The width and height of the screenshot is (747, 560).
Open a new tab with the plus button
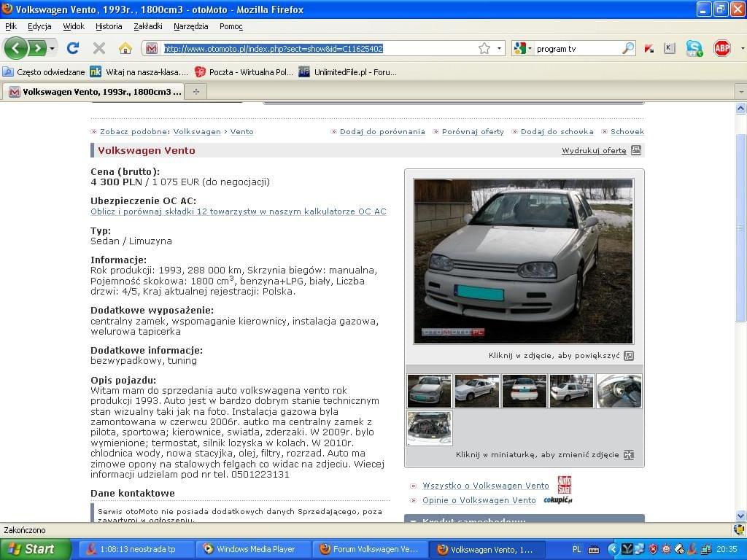point(196,92)
